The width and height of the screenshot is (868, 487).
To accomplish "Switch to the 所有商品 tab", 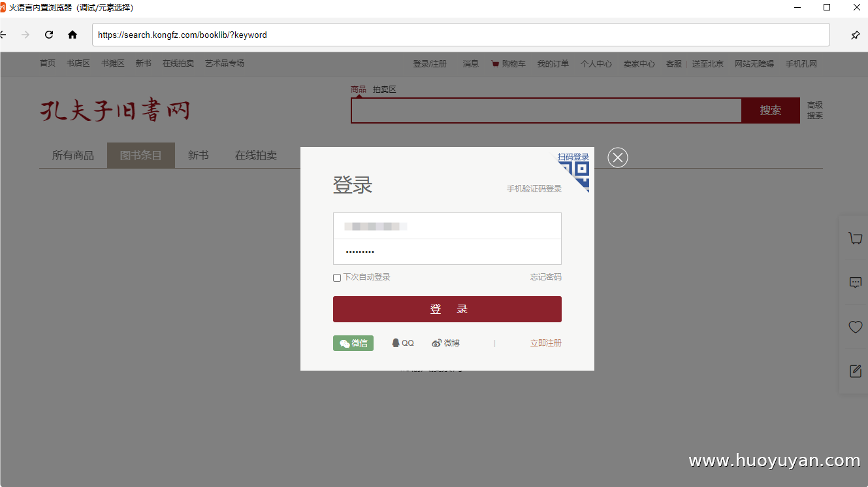I will [x=73, y=156].
